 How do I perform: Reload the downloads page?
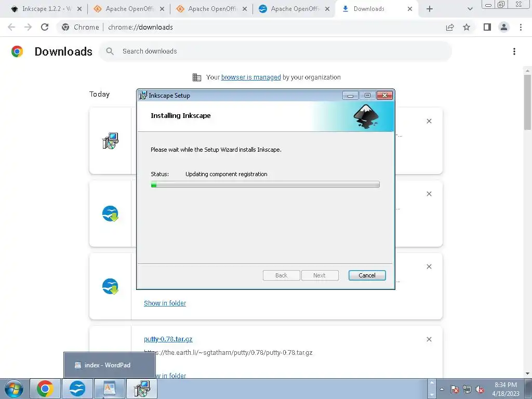pyautogui.click(x=45, y=27)
